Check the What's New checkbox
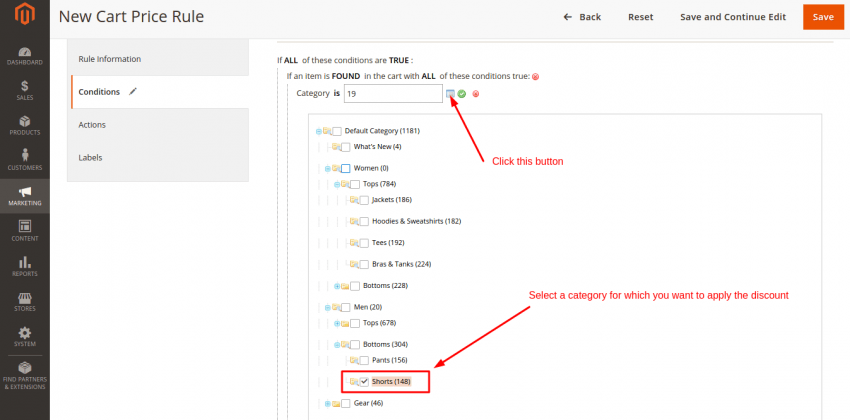Screen dimensions: 850x420 [346, 147]
